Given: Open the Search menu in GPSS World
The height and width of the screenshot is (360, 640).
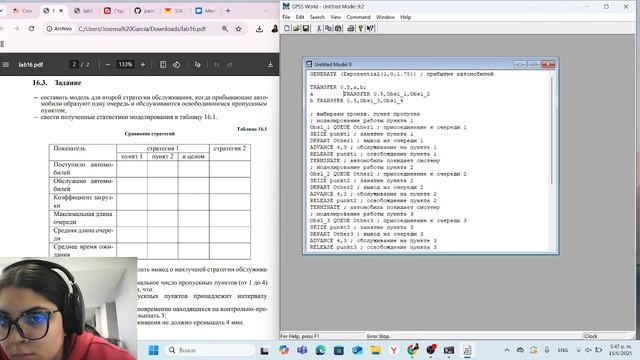Looking at the screenshot, I should 317,17.
